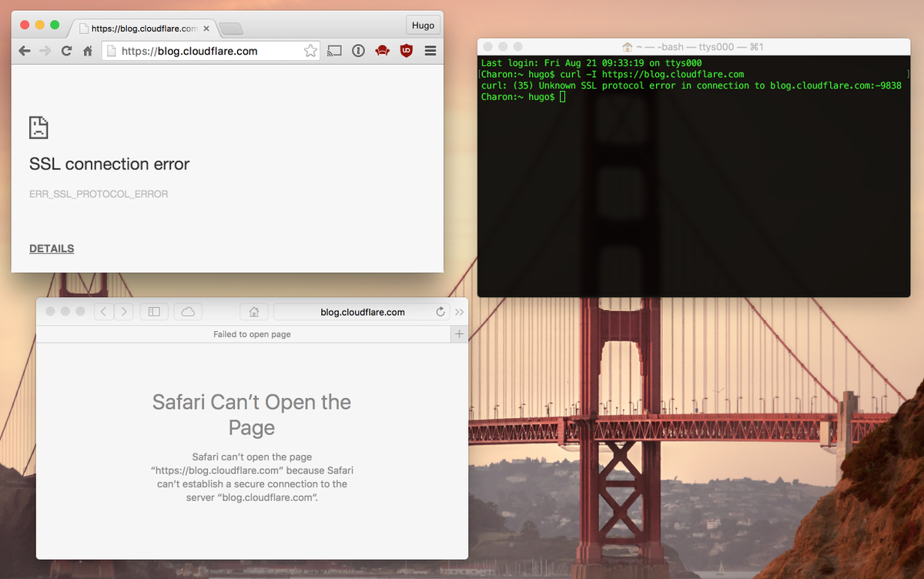Reload the page in Safari

[x=440, y=312]
